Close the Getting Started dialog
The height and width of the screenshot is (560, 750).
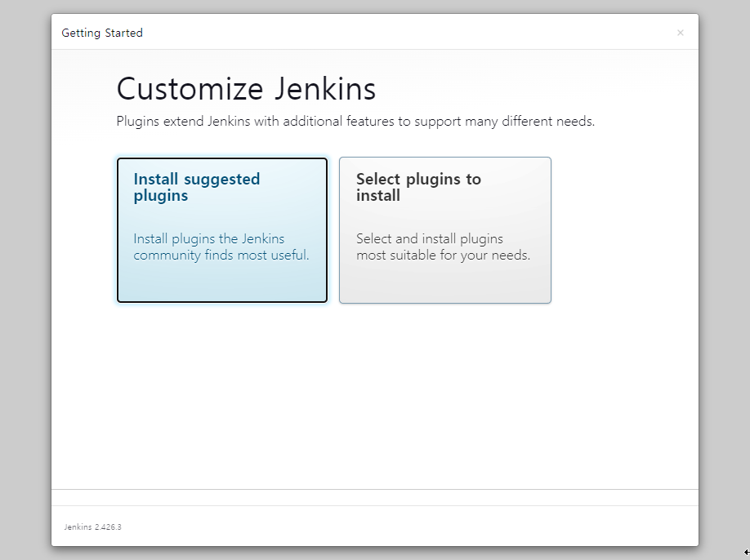[681, 33]
